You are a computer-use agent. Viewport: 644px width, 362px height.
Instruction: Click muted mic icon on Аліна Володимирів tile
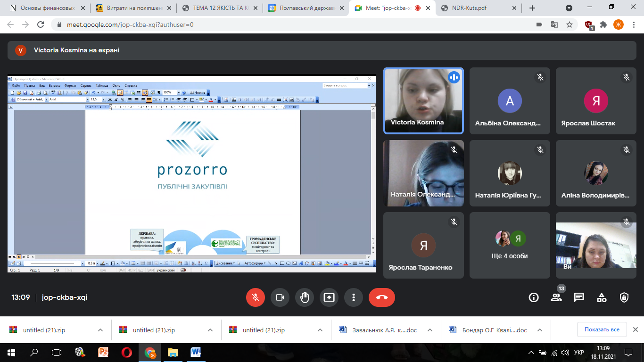[627, 149]
